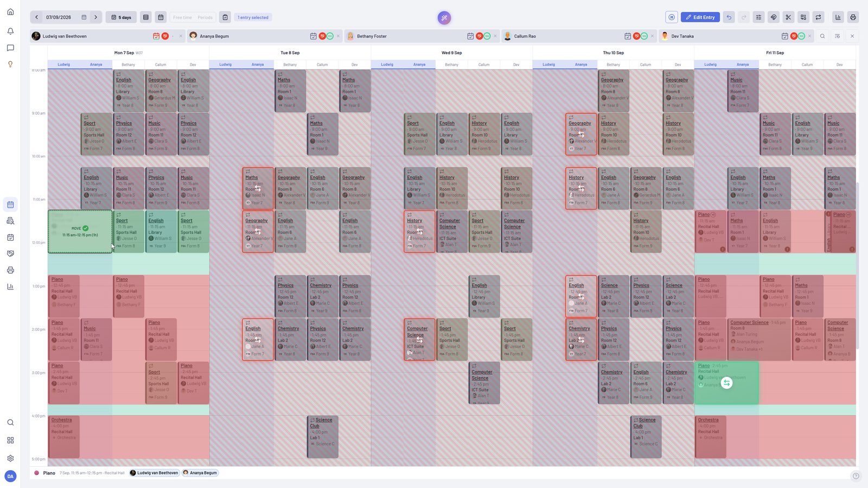
Task: Click the green swap slot on Friday
Action: click(726, 383)
